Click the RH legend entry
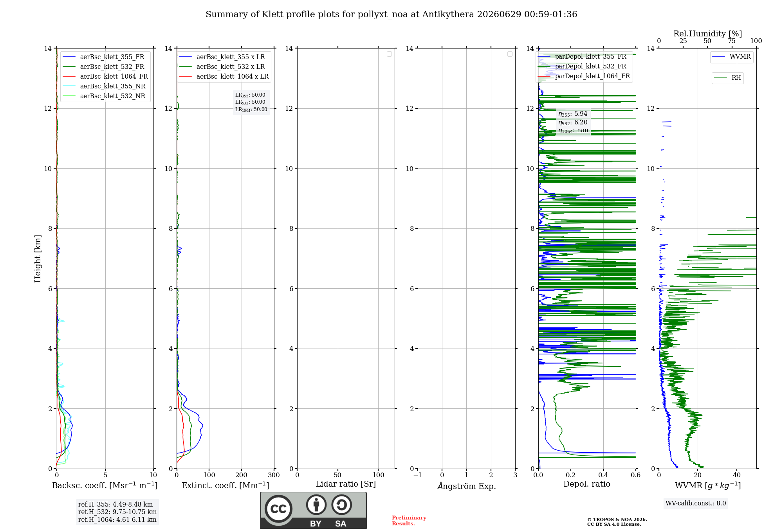 pyautogui.click(x=728, y=78)
